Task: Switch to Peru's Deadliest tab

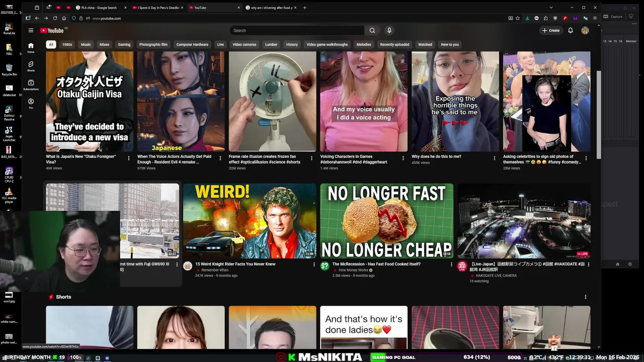Action: [158, 8]
